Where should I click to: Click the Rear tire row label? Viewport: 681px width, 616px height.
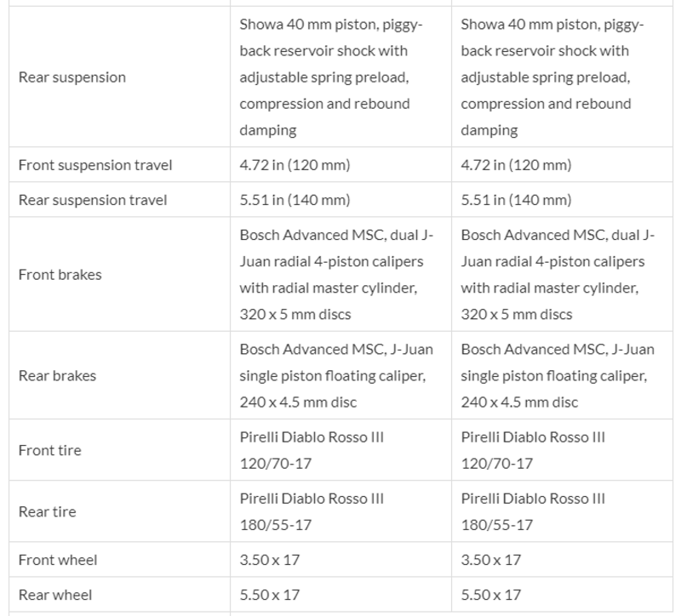[x=48, y=511]
